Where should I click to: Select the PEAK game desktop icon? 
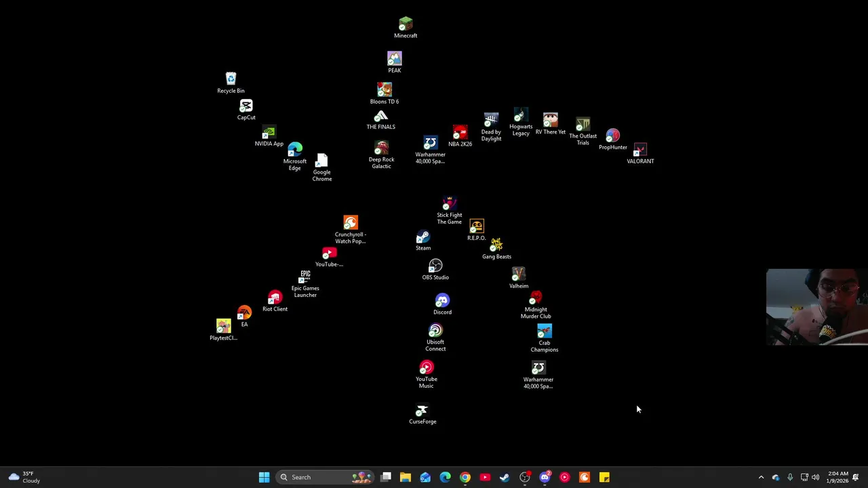[395, 62]
